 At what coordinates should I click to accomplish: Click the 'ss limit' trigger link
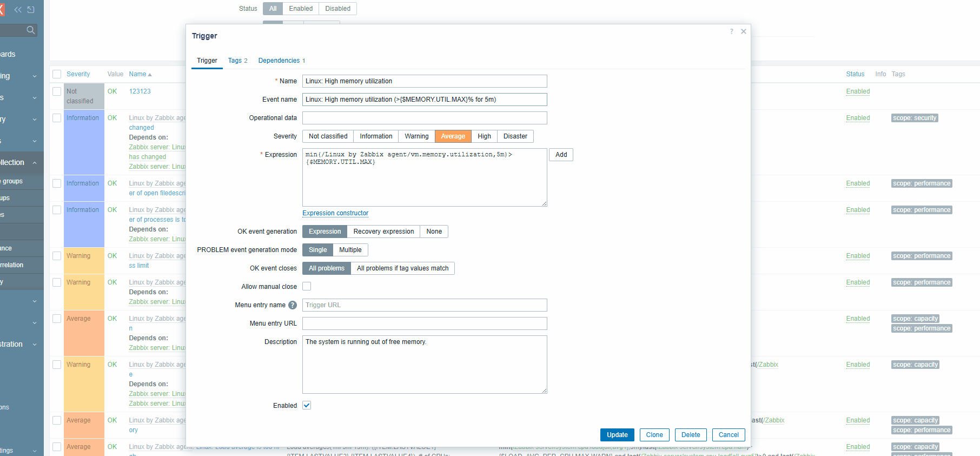pyautogui.click(x=139, y=266)
